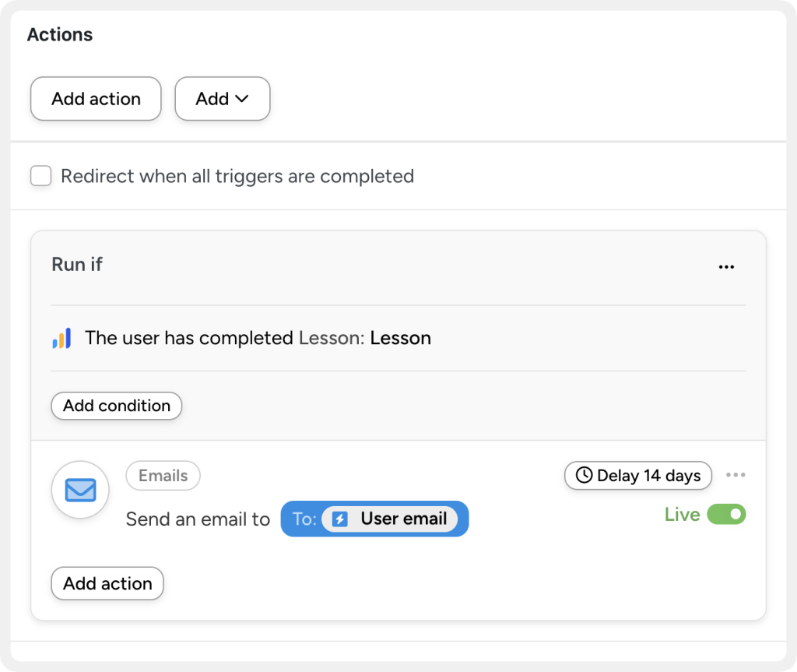Open the Run if options menu (three dots)
This screenshot has width=797, height=672.
(x=726, y=266)
